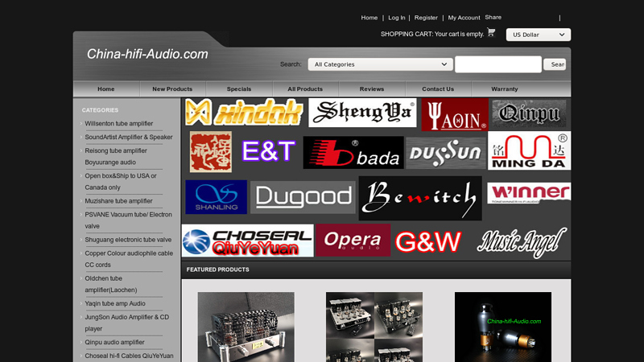The image size is (644, 362).
Task: Open the Home navigation tab
Action: click(x=106, y=89)
